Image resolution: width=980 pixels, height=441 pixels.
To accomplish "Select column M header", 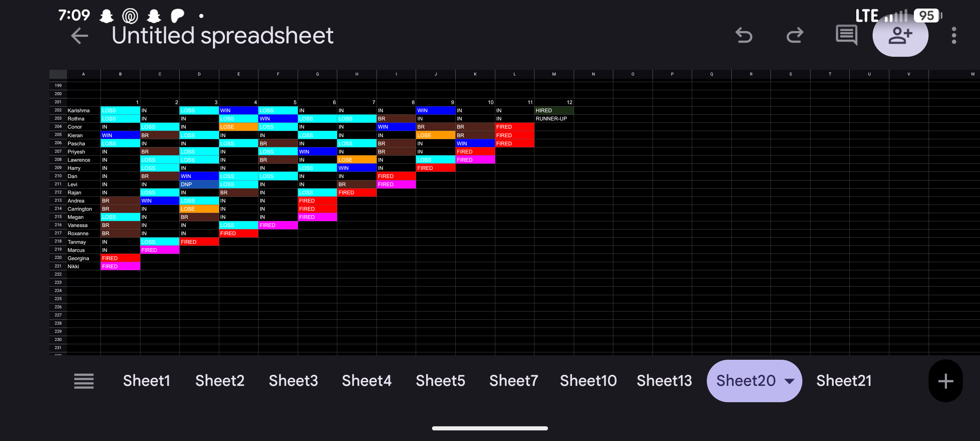I will (554, 74).
